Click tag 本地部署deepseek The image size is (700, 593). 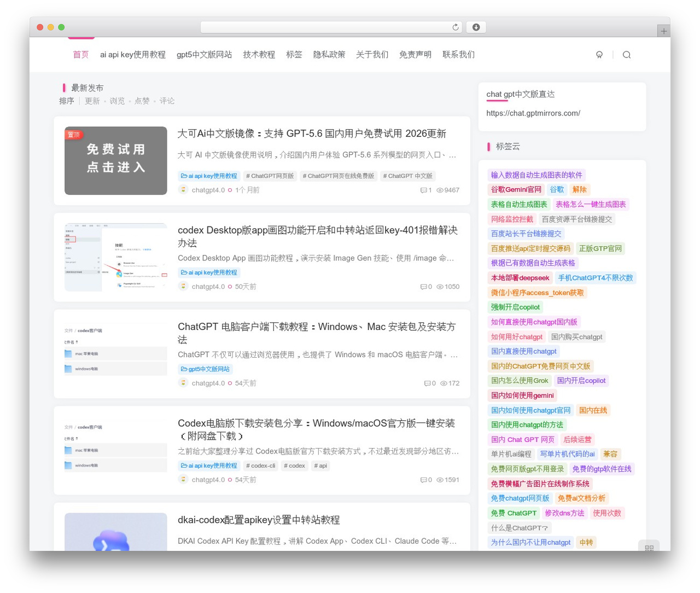(x=520, y=278)
